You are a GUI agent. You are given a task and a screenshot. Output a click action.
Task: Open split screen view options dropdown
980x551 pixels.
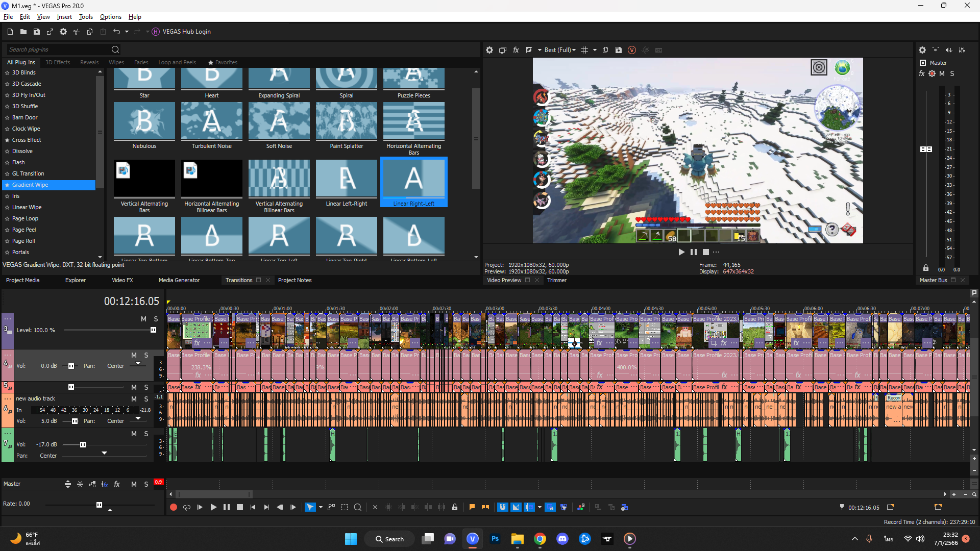(x=540, y=50)
